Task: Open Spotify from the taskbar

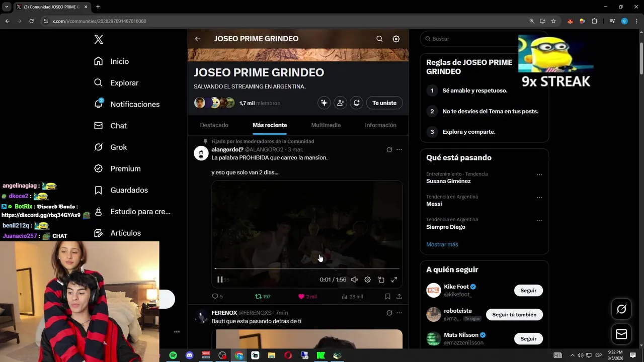Action: coord(173,355)
